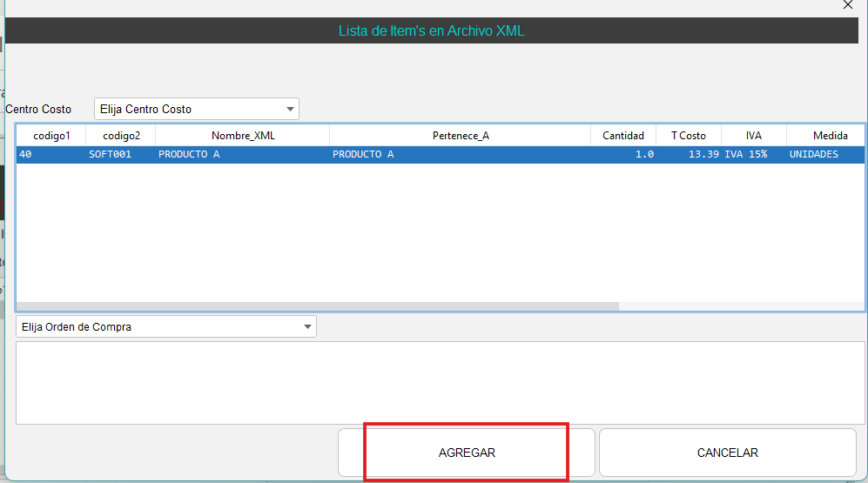Click the table's horizontal scrollbar

(318, 306)
